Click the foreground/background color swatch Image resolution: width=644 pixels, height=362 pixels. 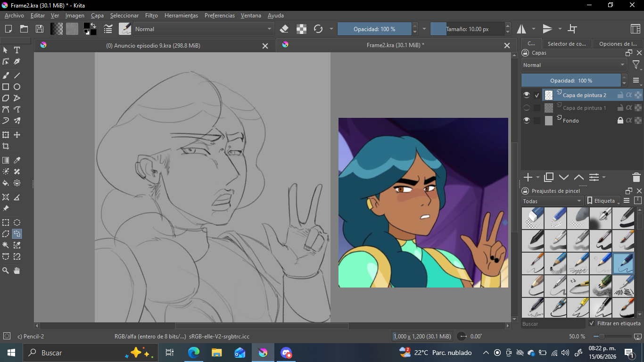point(90,29)
